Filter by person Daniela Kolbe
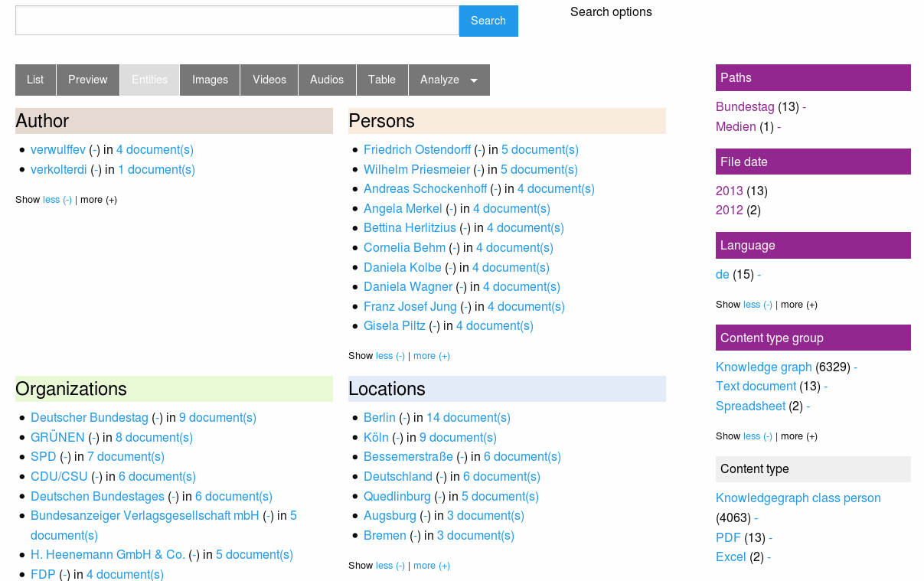924x581 pixels. pyautogui.click(x=403, y=267)
